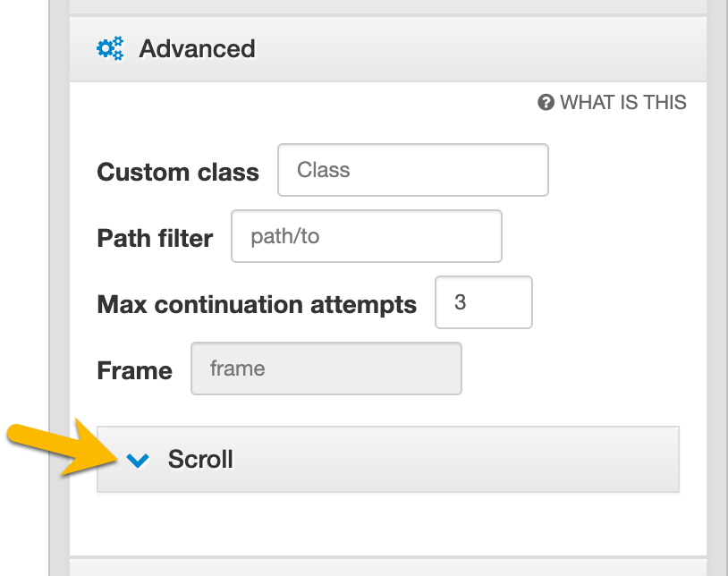This screenshot has height=576, width=728.
Task: Focus the Custom class text field
Action: 412,170
